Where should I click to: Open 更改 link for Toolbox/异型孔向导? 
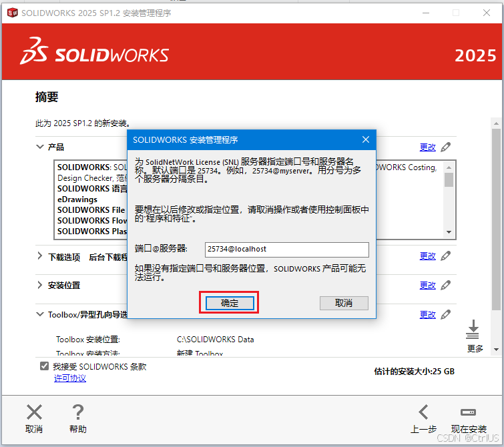tap(427, 315)
